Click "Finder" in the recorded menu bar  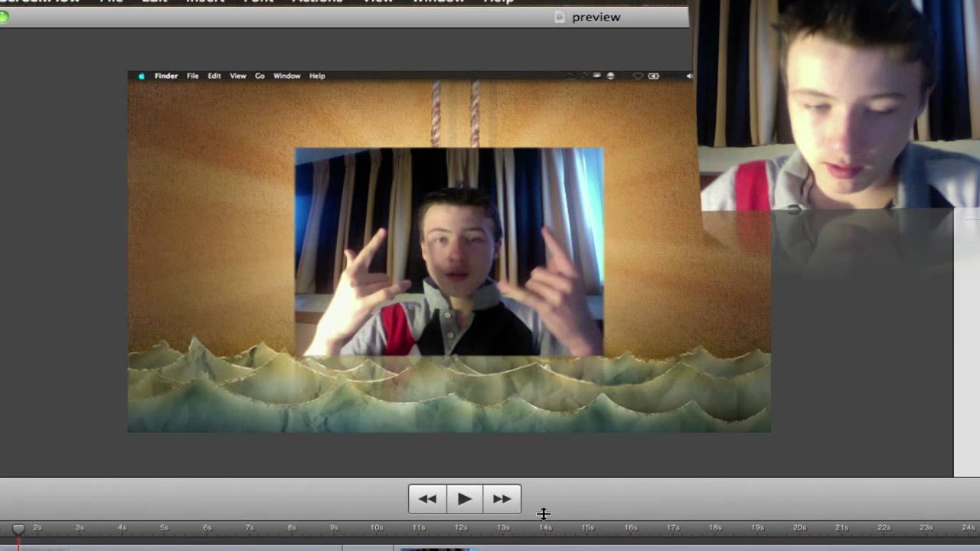point(166,76)
